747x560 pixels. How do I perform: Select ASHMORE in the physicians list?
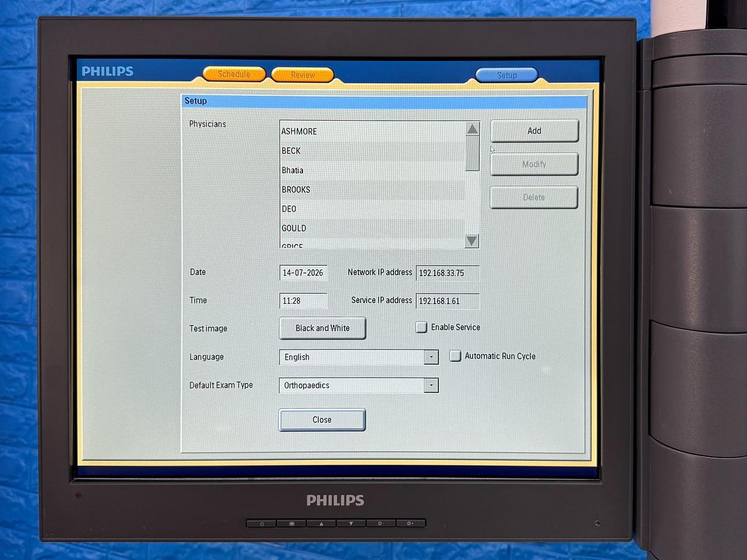point(372,131)
